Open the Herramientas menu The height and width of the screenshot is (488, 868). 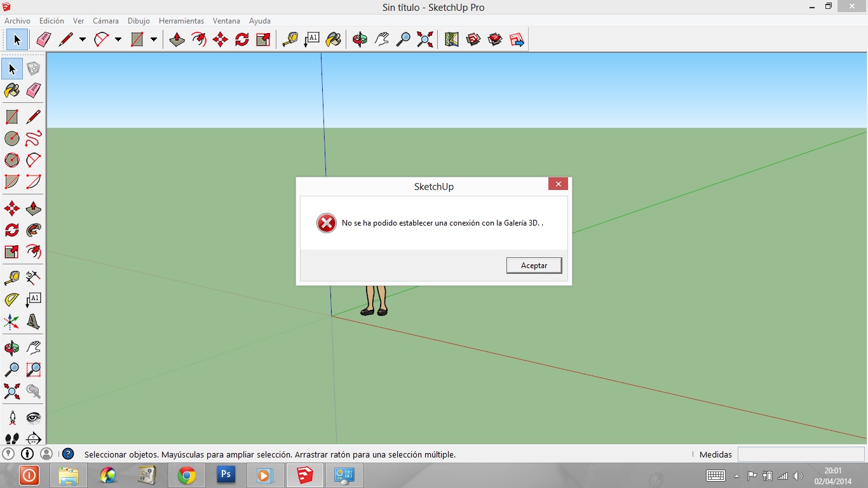pos(182,21)
